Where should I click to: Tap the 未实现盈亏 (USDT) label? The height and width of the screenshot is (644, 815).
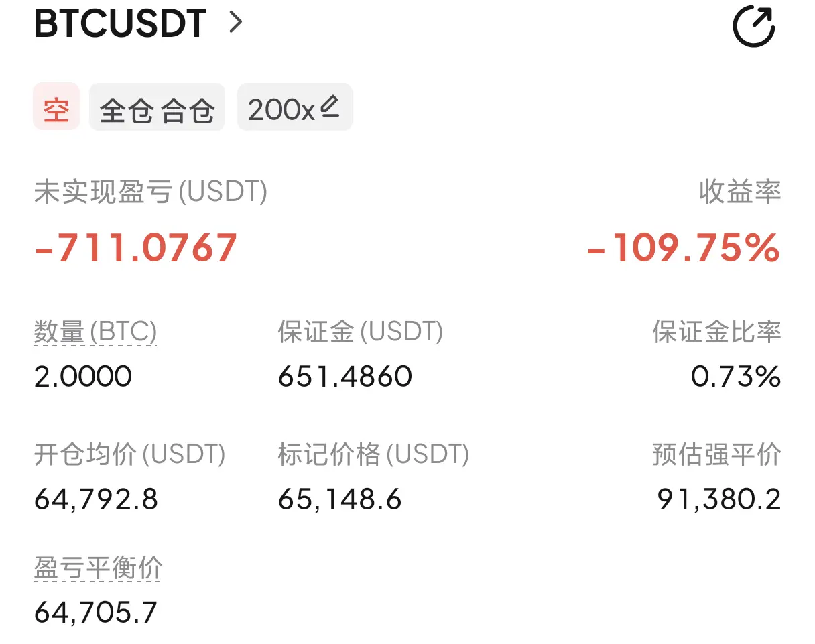tap(150, 192)
